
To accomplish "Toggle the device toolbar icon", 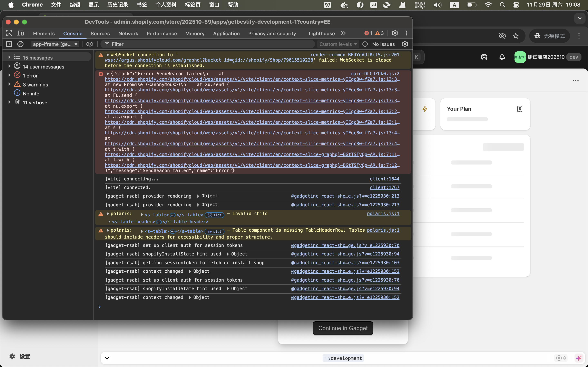I will (x=21, y=33).
